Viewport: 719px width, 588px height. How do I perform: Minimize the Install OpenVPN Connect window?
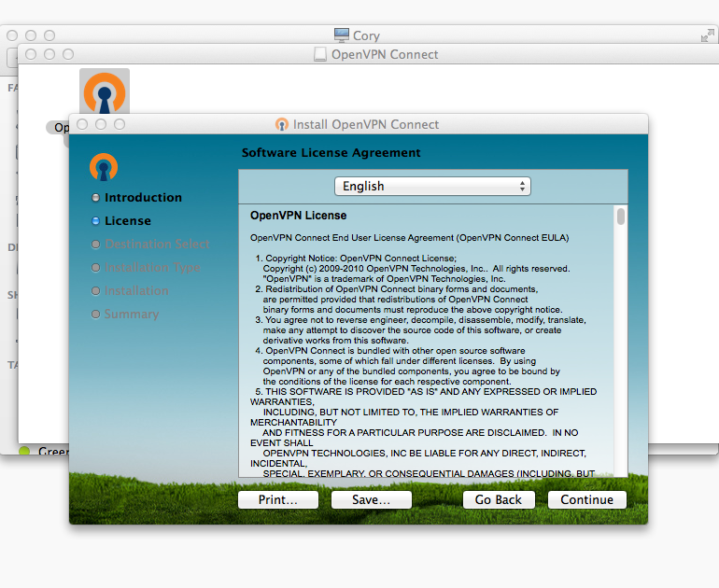pos(101,124)
